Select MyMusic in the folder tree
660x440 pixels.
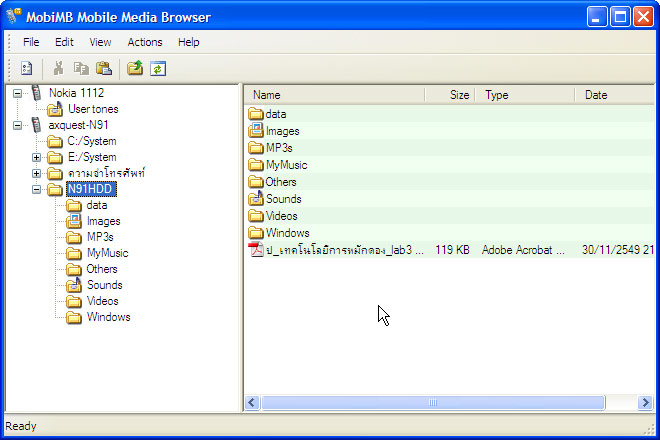[107, 253]
